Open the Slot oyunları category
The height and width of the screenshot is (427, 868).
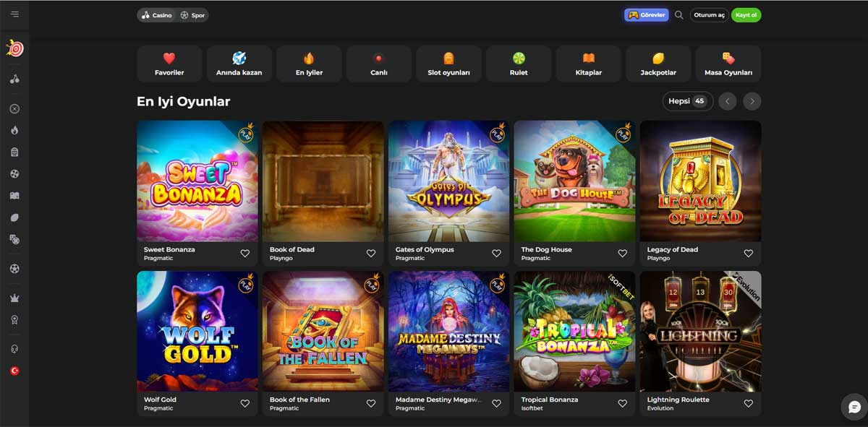[449, 64]
